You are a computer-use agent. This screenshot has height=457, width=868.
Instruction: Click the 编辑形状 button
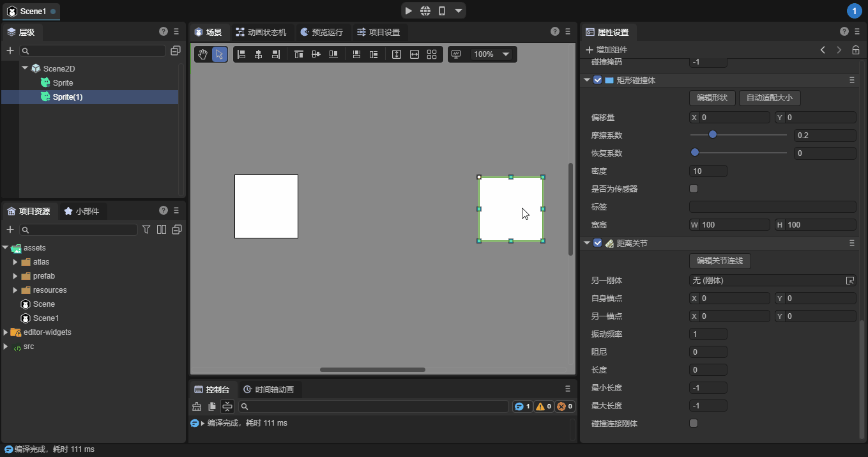click(x=712, y=98)
